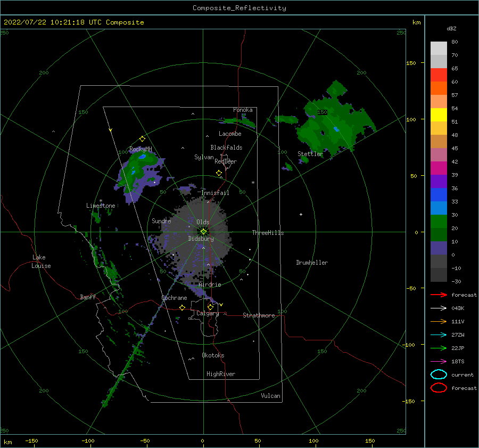Click the red forecast ellipse legend icon
This screenshot has height=448, width=479.
tap(439, 388)
